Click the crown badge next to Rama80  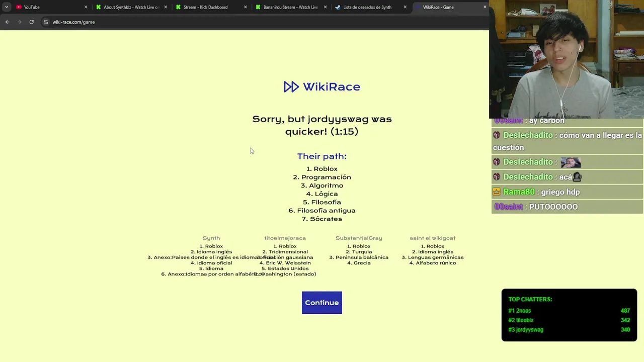(497, 192)
